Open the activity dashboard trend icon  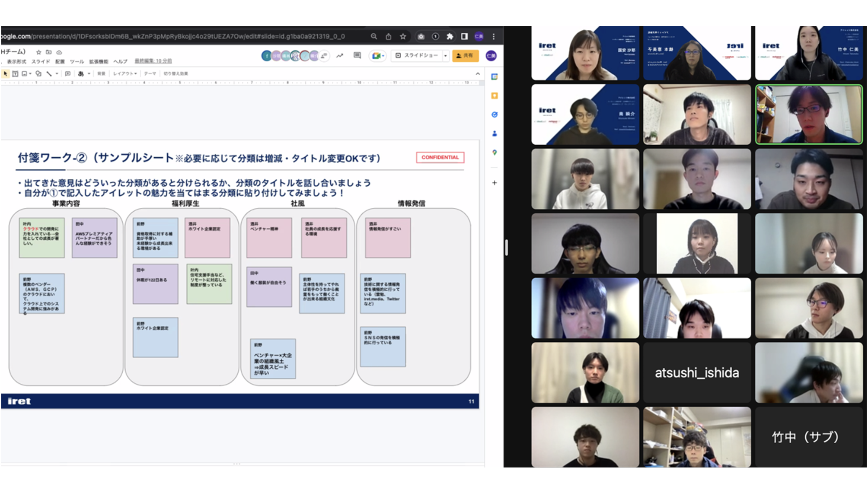[340, 55]
